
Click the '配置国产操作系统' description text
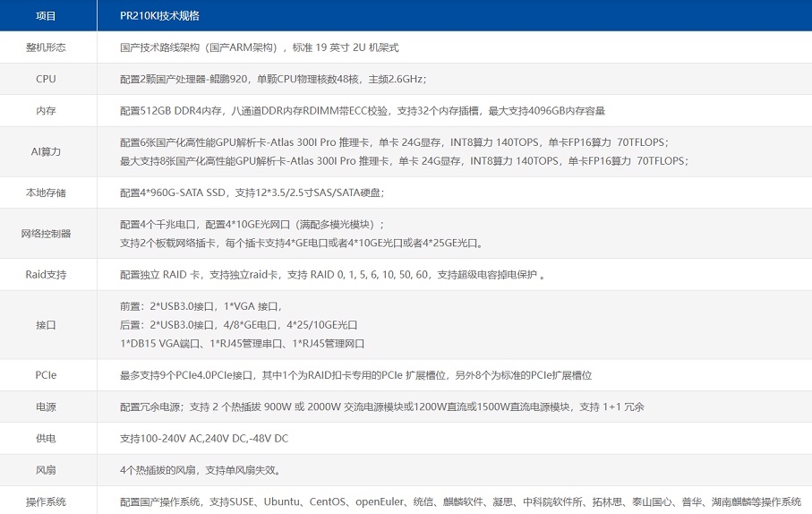460,501
